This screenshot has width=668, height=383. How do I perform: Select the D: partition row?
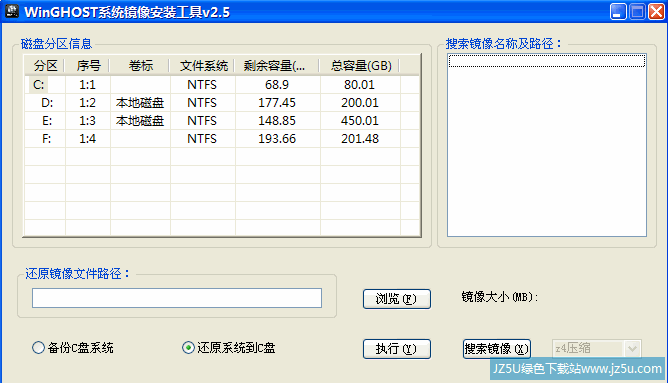222,103
